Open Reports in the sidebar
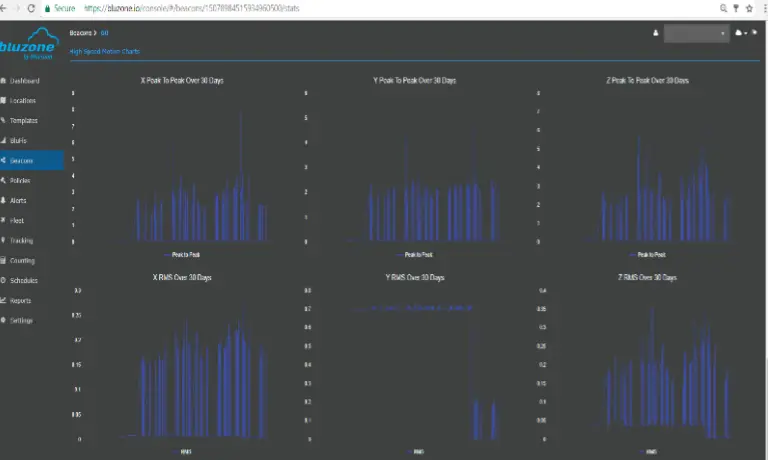 pos(20,301)
